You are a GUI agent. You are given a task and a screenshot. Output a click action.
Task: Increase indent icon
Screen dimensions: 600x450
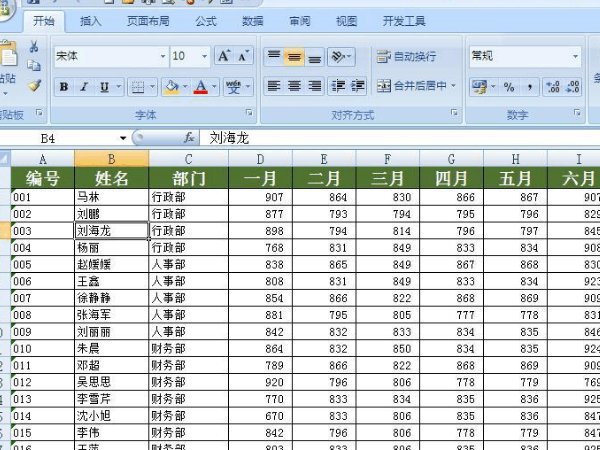[x=357, y=86]
